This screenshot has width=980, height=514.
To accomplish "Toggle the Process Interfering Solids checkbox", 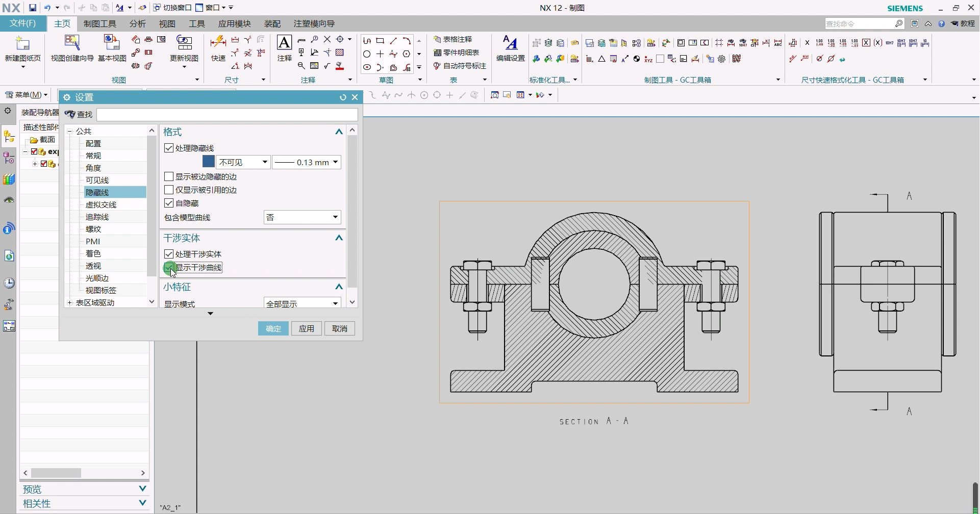I will [169, 254].
